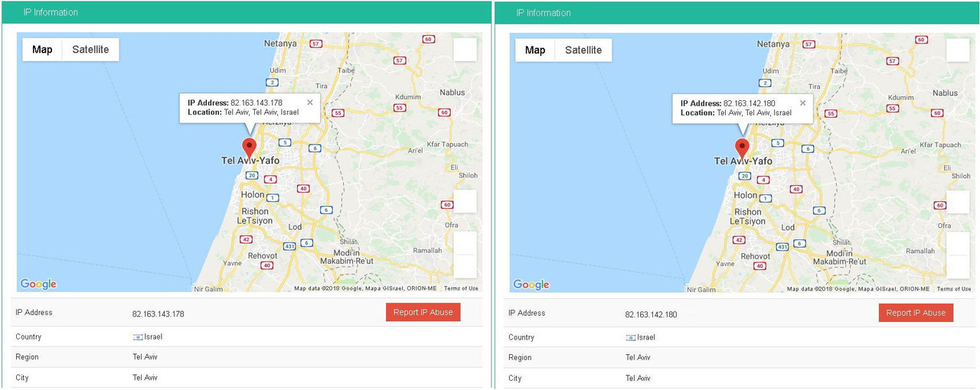The width and height of the screenshot is (980, 390).
Task: Click the Netanya label on the 82.163.143.178 map
Action: [x=280, y=44]
